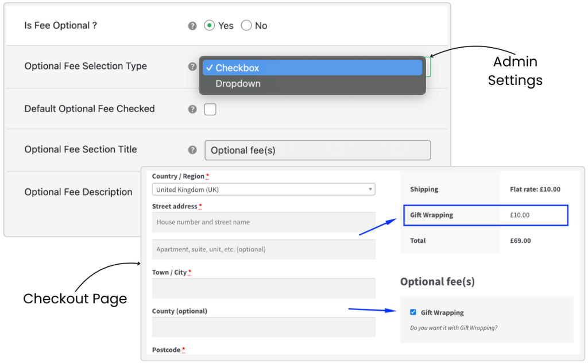Screen dimensions: 588x364
Task: Choose the Checkbox option in dropdown list
Action: (x=312, y=68)
